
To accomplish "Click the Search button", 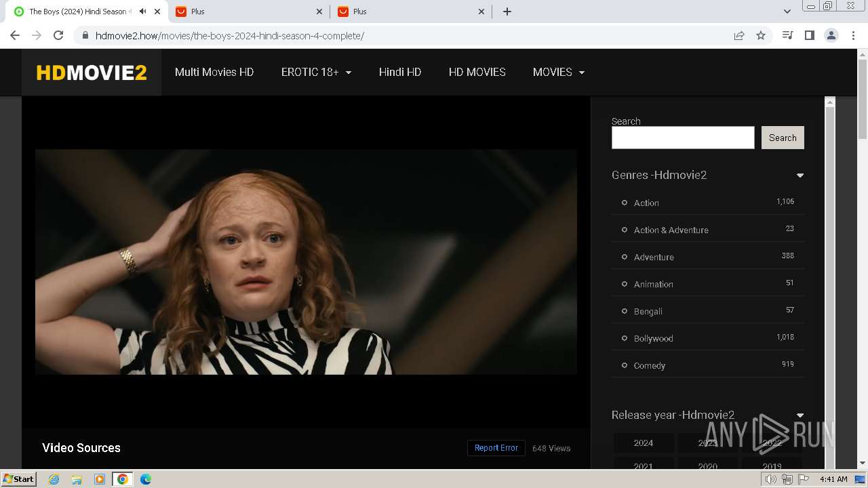I will click(x=783, y=138).
